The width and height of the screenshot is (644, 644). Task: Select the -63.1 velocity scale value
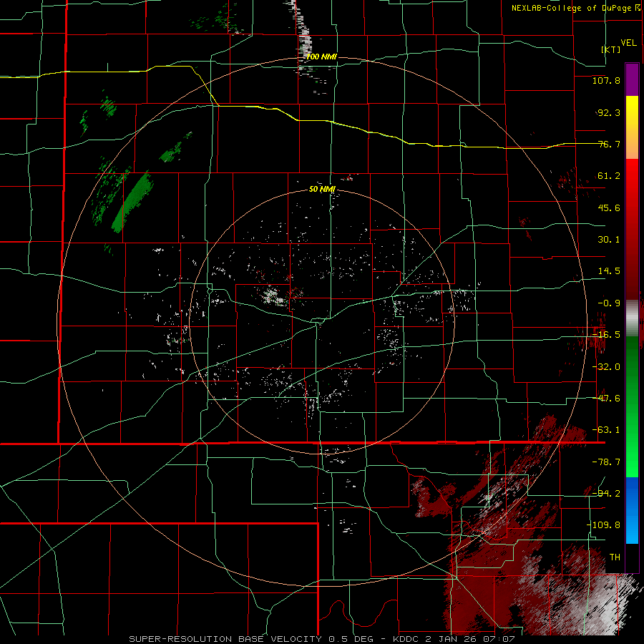pos(606,430)
